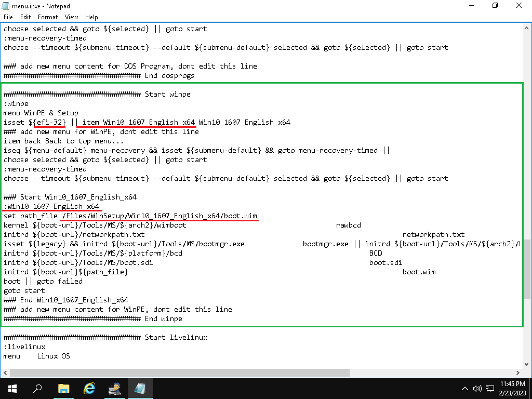532x399 pixels.
Task: Open the Windows Start menu
Action: [11, 388]
